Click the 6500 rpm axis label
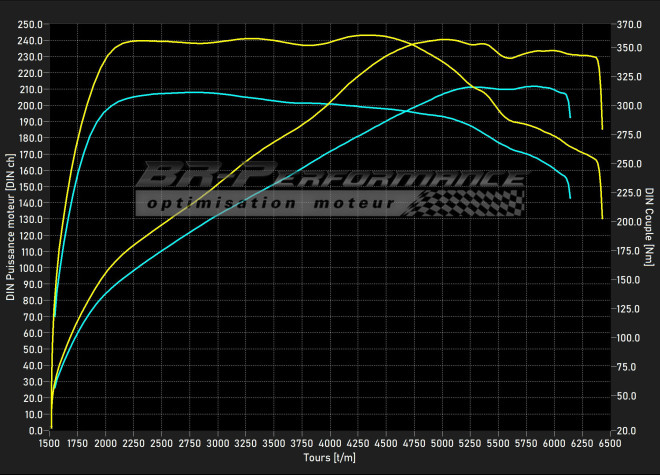660x475 pixels. [x=610, y=443]
